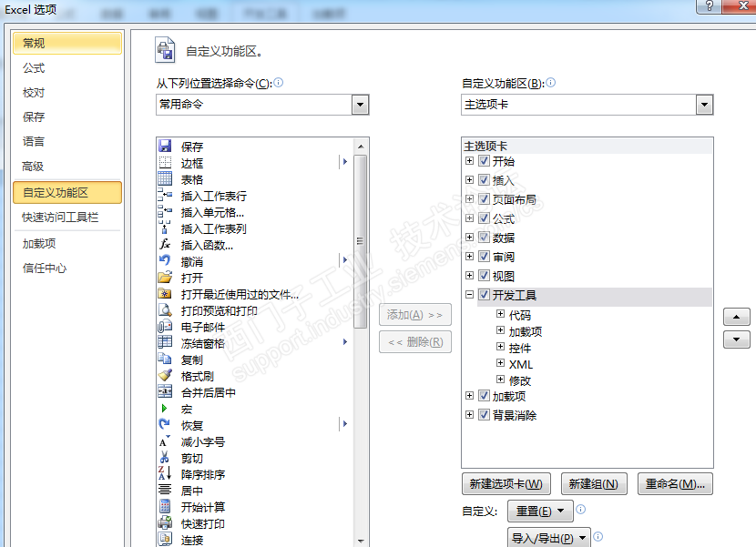The image size is (756, 547).
Task: Select the 恢复 redo icon
Action: [165, 425]
